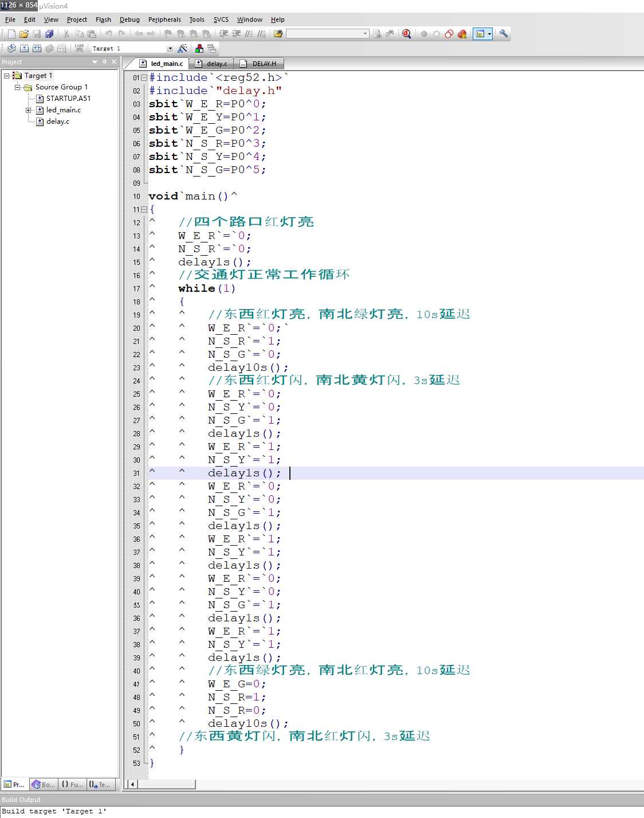644x818 pixels.
Task: Translate current file build icon
Action: (11, 48)
